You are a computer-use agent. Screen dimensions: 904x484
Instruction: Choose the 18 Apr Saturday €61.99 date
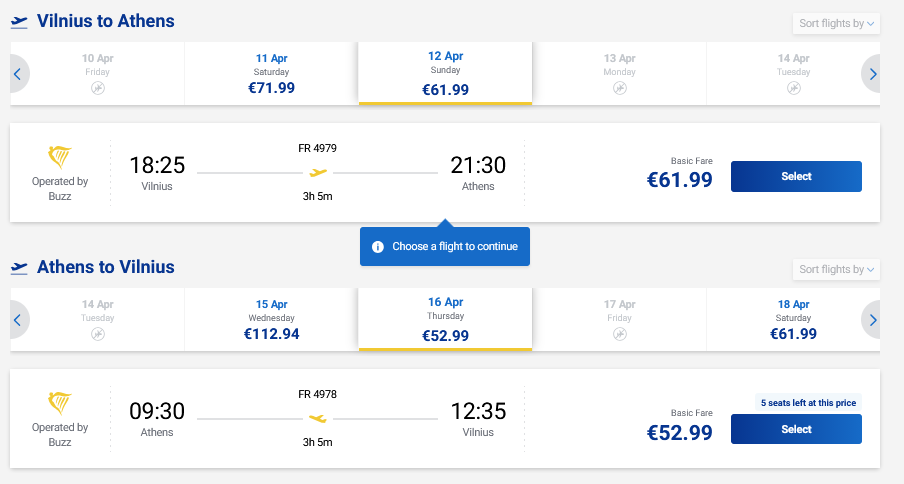pos(793,320)
